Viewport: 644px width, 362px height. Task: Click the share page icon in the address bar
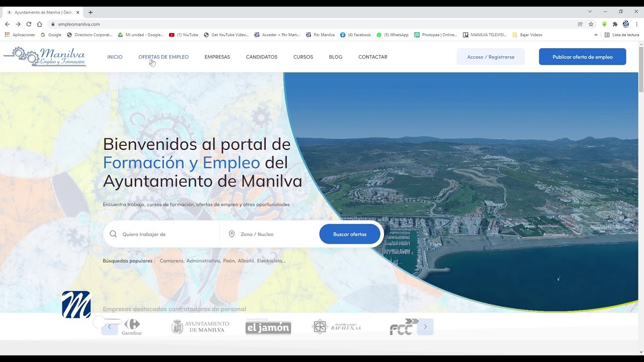580,24
